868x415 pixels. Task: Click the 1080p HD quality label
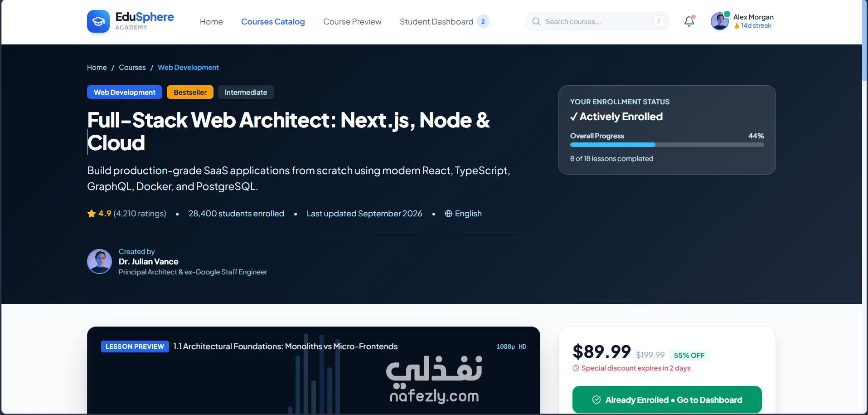click(x=511, y=347)
